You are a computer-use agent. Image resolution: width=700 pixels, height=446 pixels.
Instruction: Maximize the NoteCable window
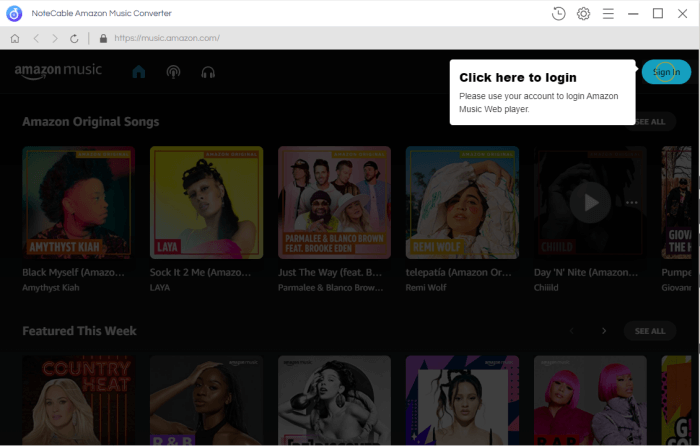[658, 13]
